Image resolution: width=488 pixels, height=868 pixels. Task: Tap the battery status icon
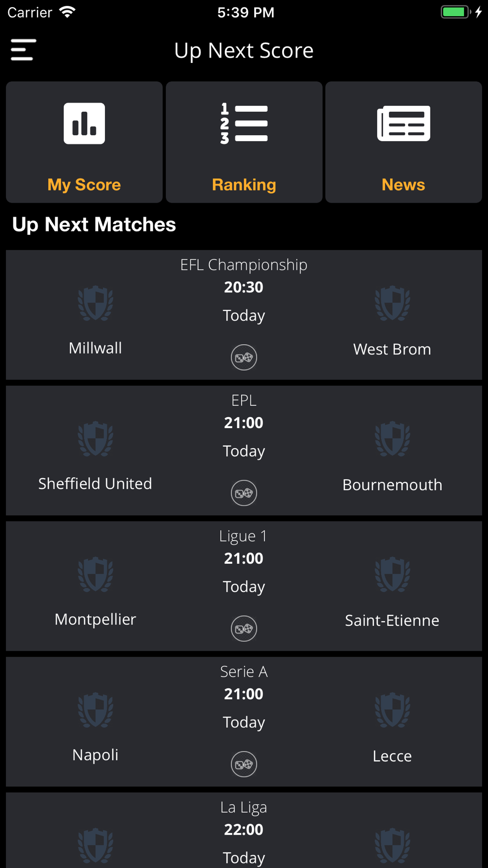click(456, 12)
